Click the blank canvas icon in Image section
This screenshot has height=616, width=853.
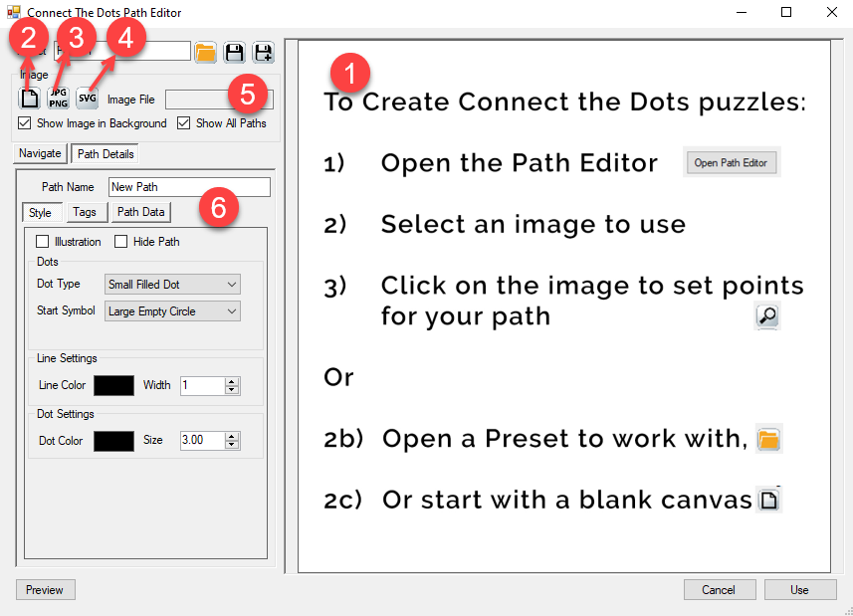(30, 99)
